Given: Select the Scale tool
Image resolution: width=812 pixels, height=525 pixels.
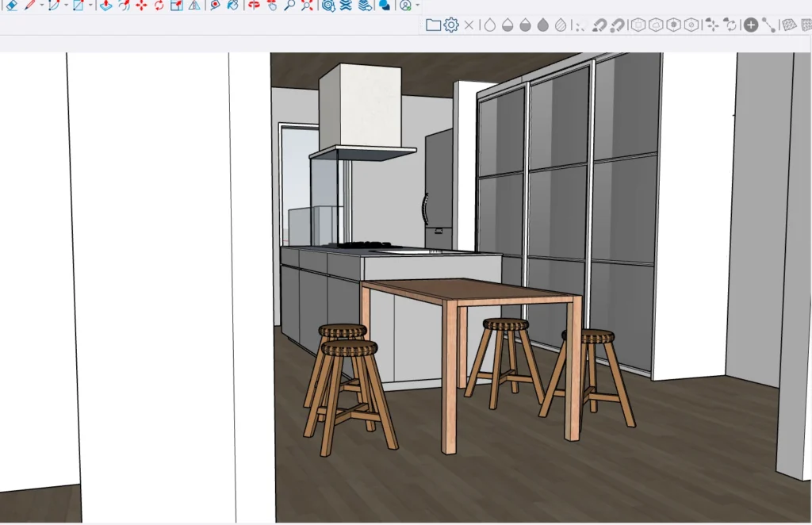Looking at the screenshot, I should [177, 6].
